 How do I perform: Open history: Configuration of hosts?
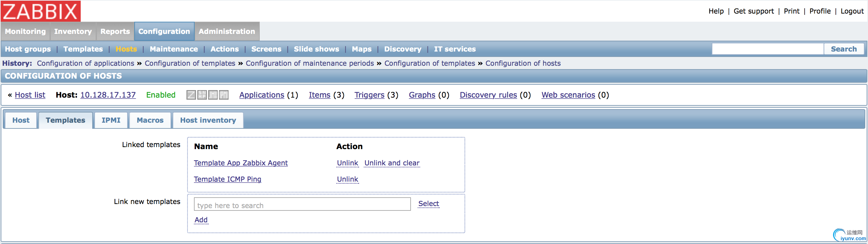click(x=523, y=63)
